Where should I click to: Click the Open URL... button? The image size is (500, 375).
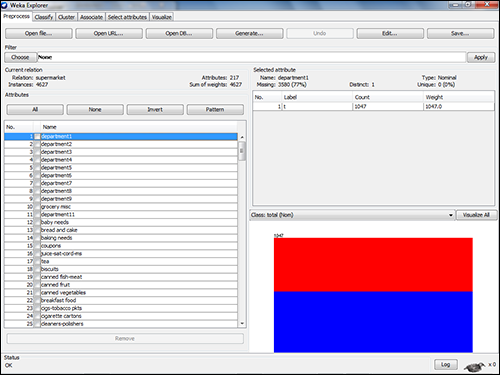(109, 33)
